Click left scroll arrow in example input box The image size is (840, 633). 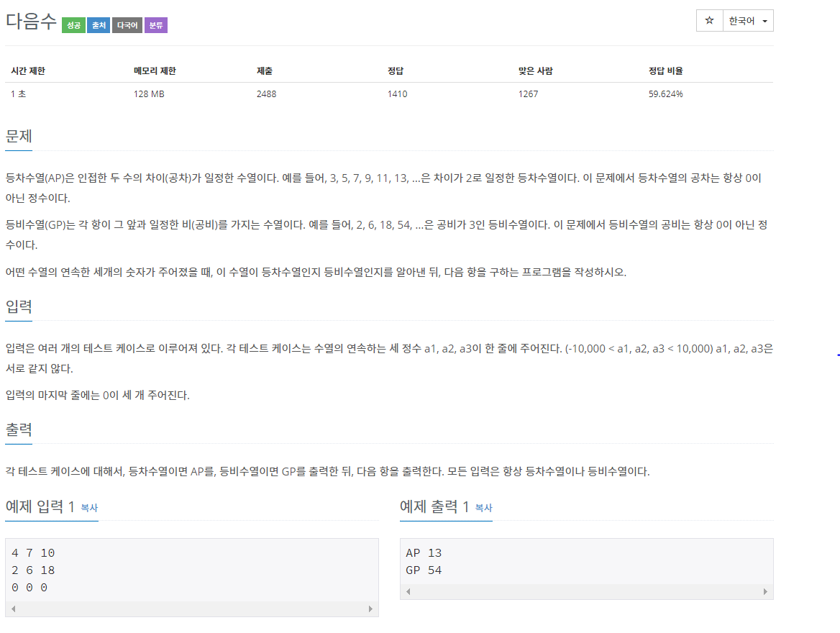(14, 609)
